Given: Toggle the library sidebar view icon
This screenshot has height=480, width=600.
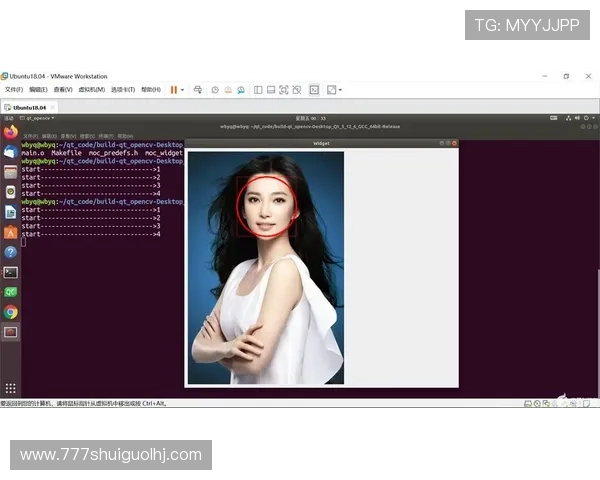Looking at the screenshot, I should pos(258,90).
